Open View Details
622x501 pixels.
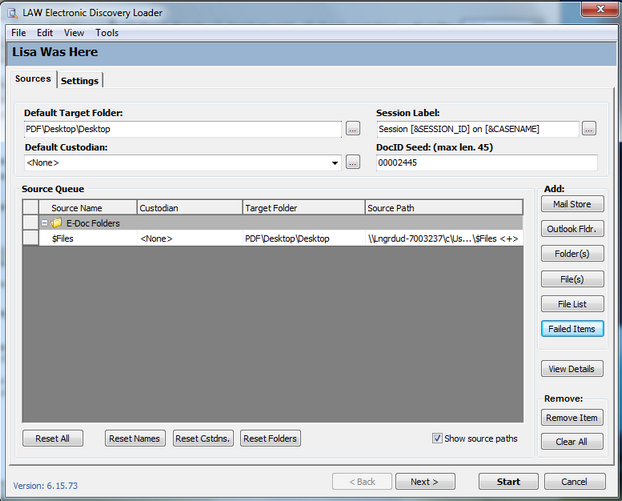[572, 369]
